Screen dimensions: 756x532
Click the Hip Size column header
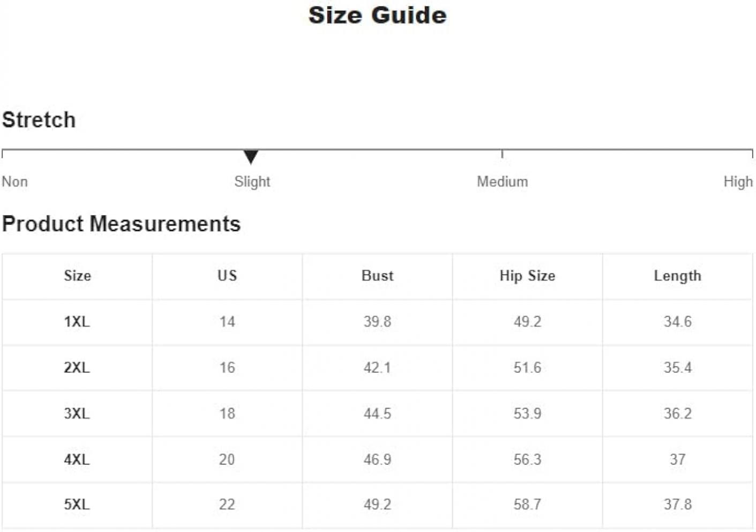point(527,276)
